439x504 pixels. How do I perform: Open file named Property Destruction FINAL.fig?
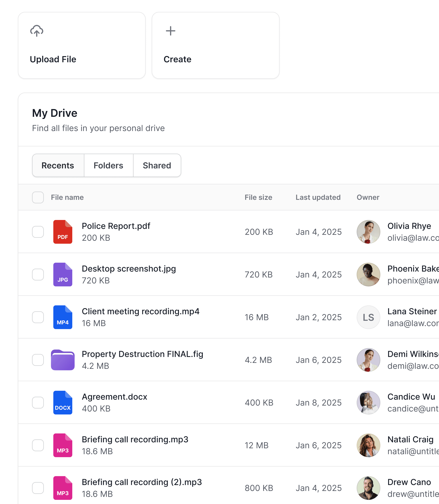coord(143,354)
